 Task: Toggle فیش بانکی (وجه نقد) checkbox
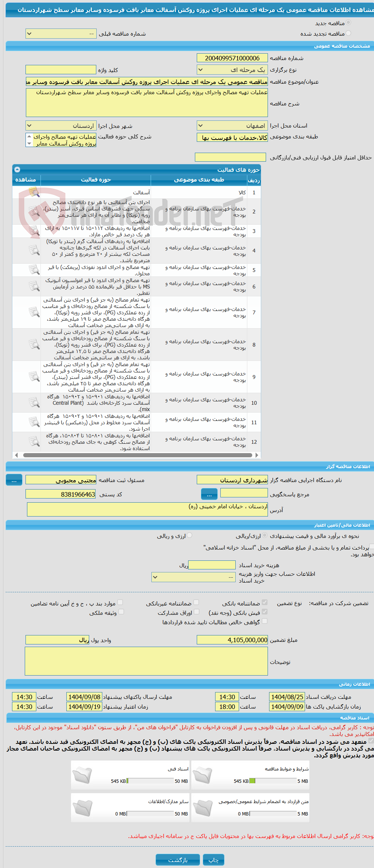tap(265, 612)
